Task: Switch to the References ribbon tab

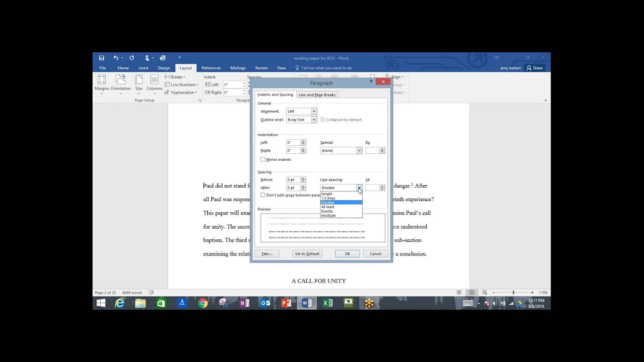Action: coord(211,68)
